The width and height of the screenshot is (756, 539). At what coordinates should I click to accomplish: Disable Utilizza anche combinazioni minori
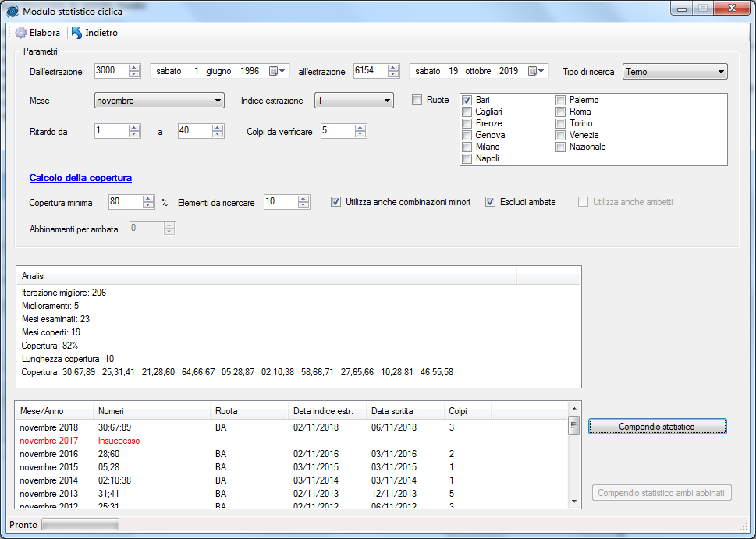tap(335, 202)
